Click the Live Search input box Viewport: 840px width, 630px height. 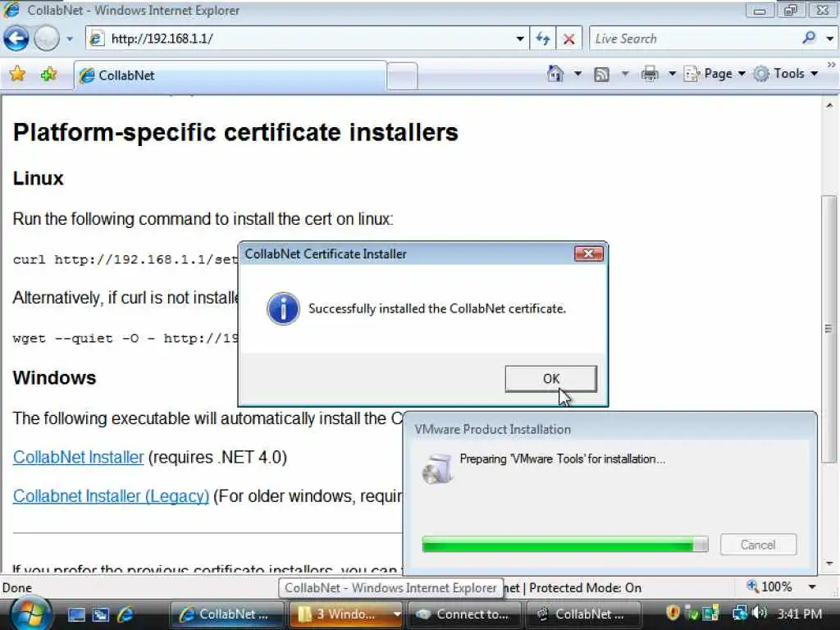pos(694,39)
